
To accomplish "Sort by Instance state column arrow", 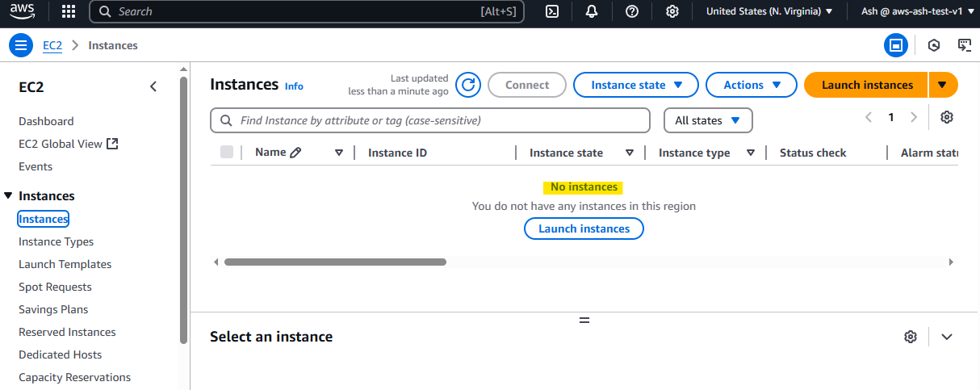I will [x=630, y=153].
